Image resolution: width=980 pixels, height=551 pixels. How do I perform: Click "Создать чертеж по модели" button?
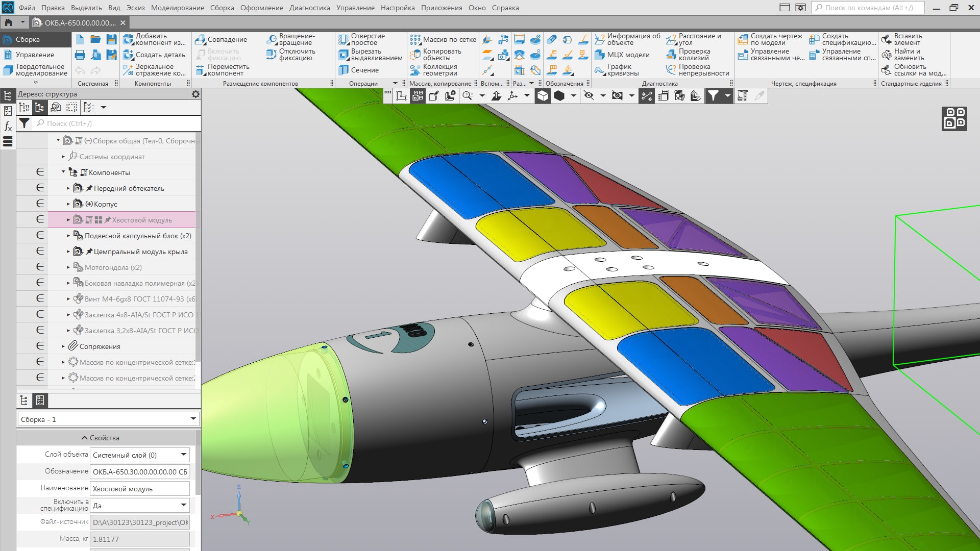tap(771, 39)
